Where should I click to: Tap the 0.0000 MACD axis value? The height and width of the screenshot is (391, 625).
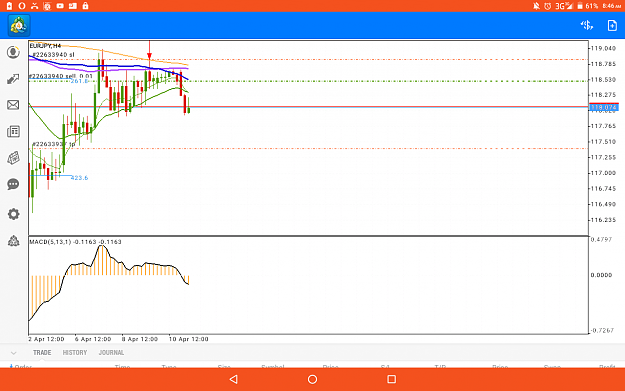coord(601,275)
